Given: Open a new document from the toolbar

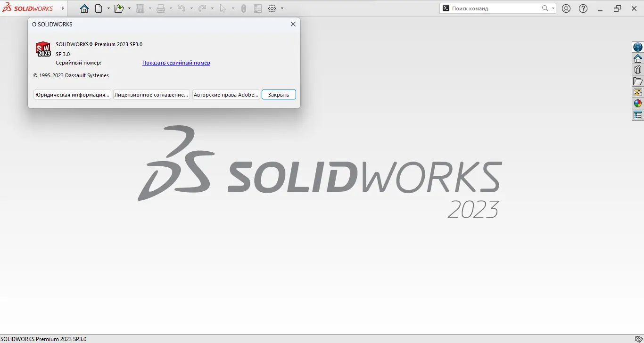Looking at the screenshot, I should (x=99, y=8).
